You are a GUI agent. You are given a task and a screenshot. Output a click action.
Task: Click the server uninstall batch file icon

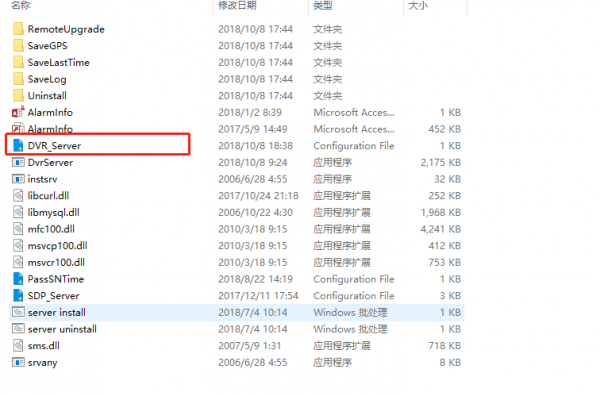[18, 329]
